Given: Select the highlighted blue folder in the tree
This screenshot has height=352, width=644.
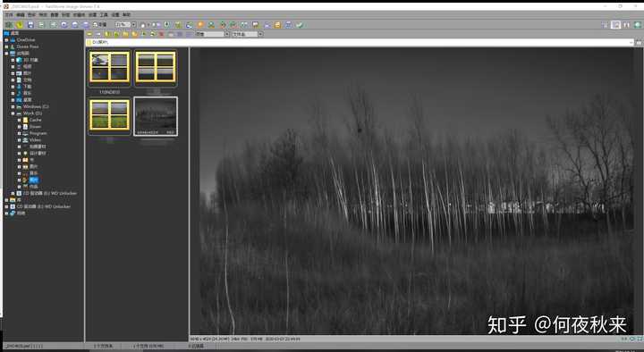Looking at the screenshot, I should point(34,180).
